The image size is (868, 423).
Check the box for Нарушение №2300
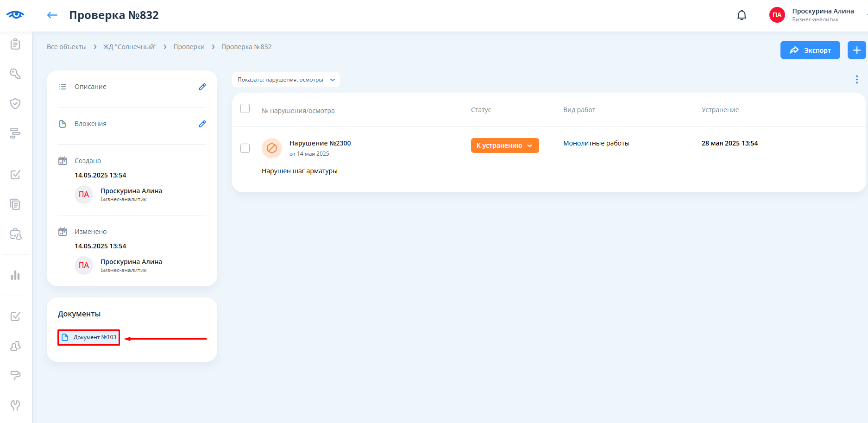tap(245, 148)
